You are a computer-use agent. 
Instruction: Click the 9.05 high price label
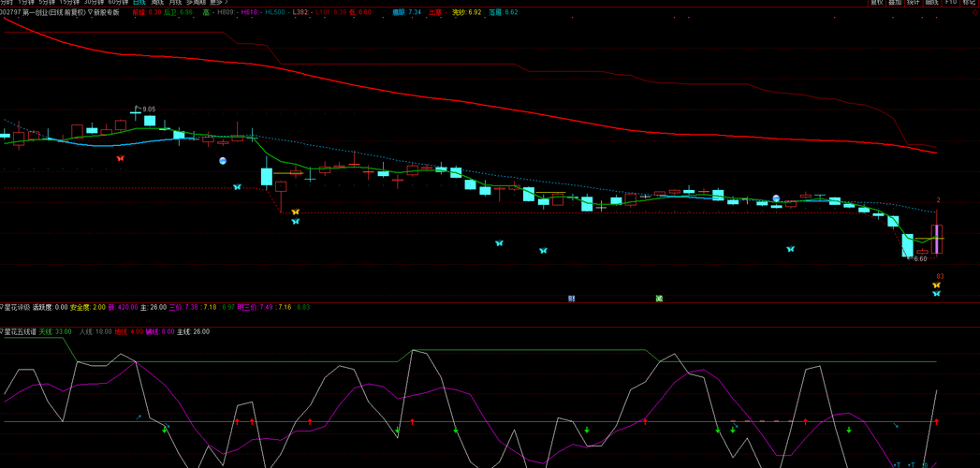click(149, 110)
